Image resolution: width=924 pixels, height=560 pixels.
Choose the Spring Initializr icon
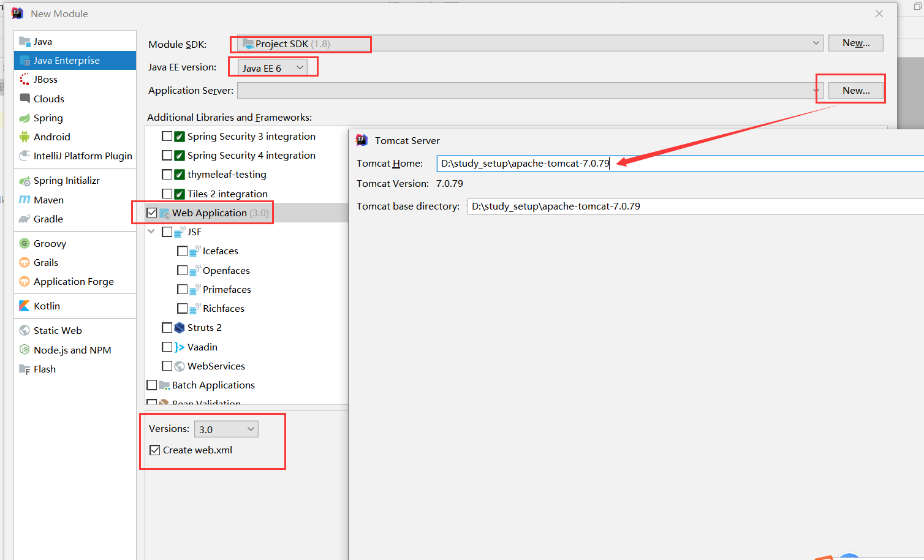pos(25,181)
